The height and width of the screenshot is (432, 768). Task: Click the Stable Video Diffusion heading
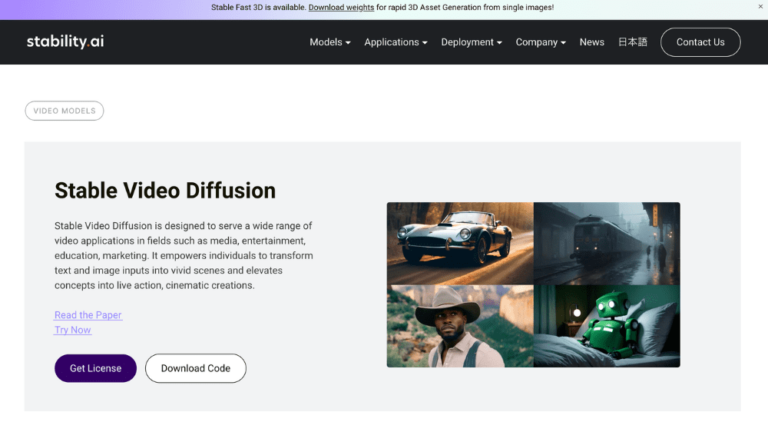165,191
